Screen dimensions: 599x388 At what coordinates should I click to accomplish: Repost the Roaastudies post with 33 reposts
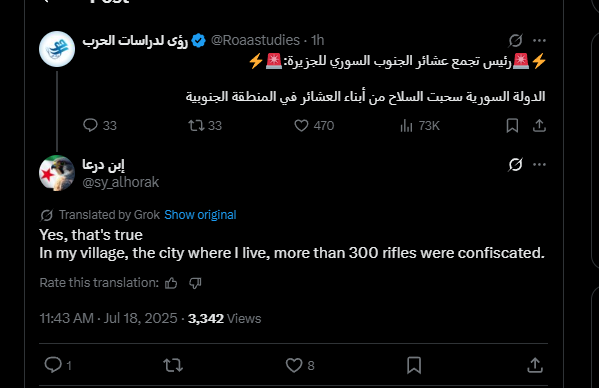pyautogui.click(x=205, y=125)
